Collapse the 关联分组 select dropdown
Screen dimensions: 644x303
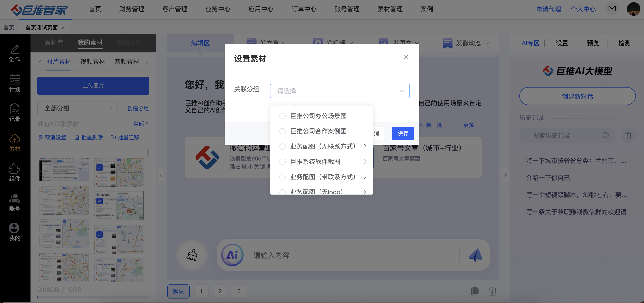(x=402, y=91)
